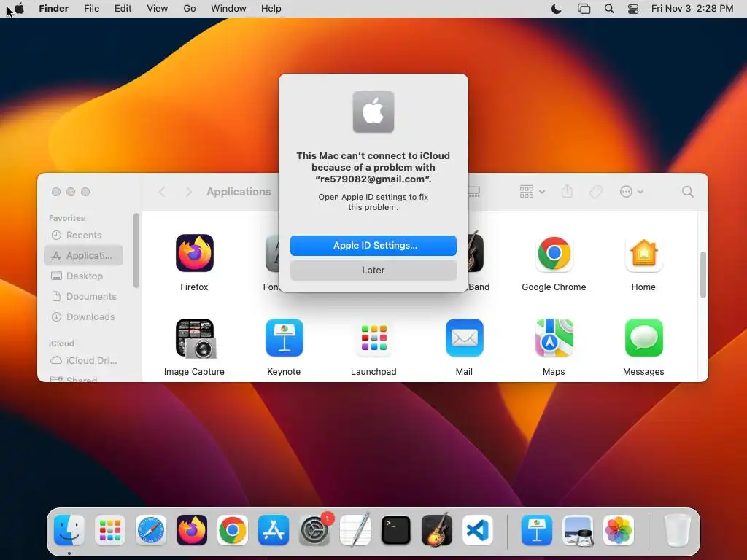Open the Trash from the Dock
The width and height of the screenshot is (747, 560).
point(677,530)
